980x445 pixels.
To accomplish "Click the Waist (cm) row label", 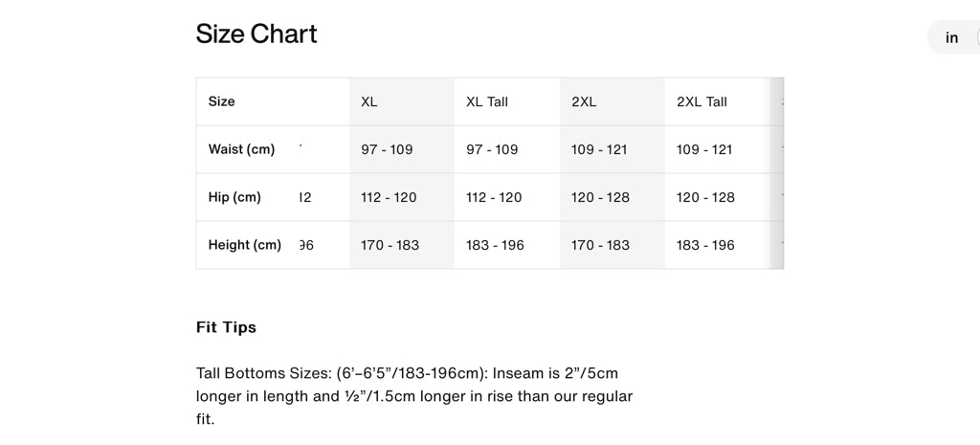I will click(x=241, y=149).
